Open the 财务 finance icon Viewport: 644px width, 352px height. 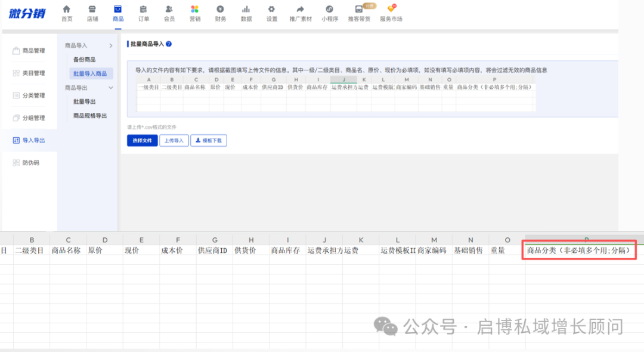221,10
